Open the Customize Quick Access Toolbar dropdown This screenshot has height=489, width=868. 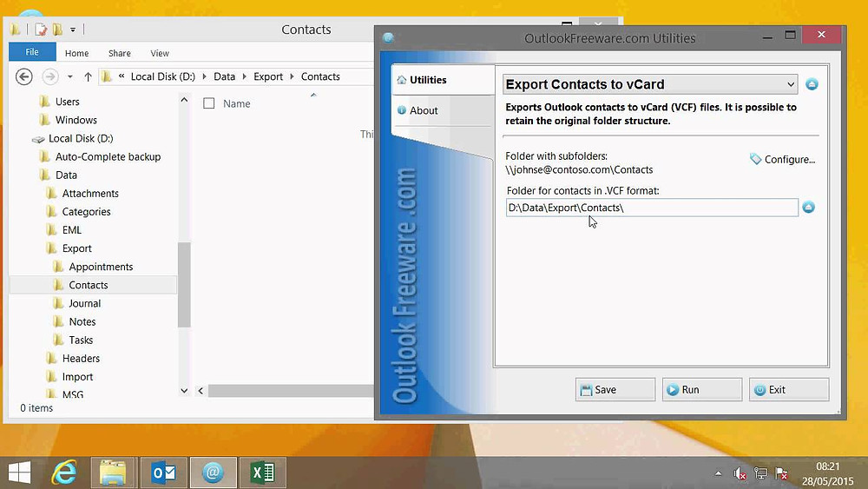[73, 30]
